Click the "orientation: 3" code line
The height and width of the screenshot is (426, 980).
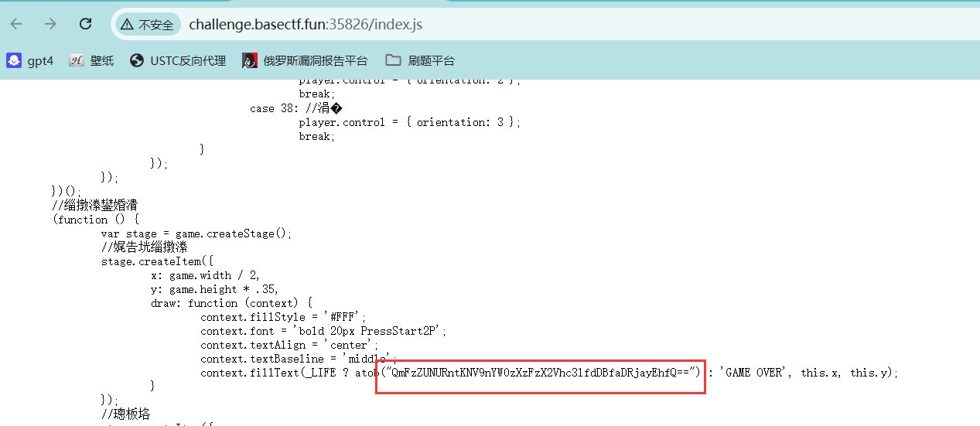point(410,122)
